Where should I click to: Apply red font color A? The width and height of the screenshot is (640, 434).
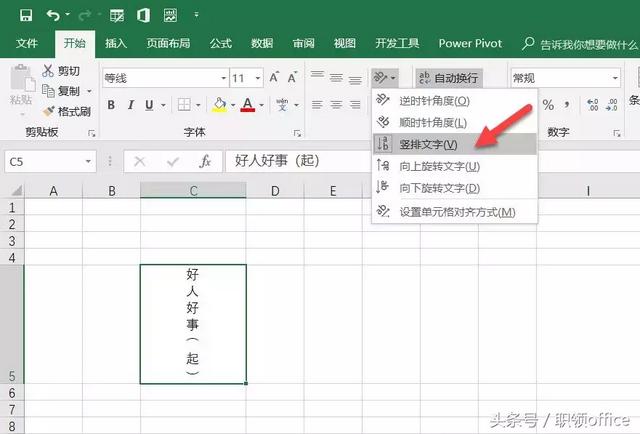click(x=248, y=105)
